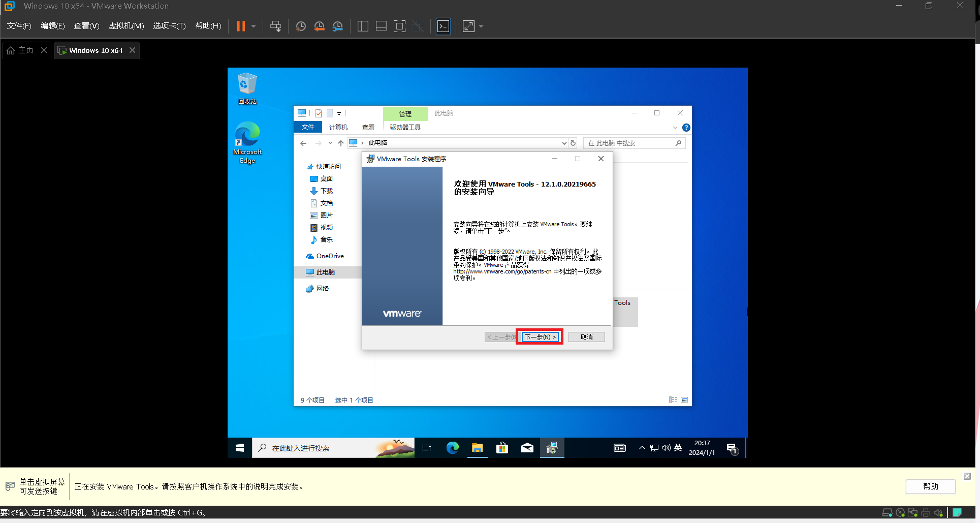Viewport: 980px width, 523px height.
Task: Refresh the Explorer address bar
Action: (573, 143)
